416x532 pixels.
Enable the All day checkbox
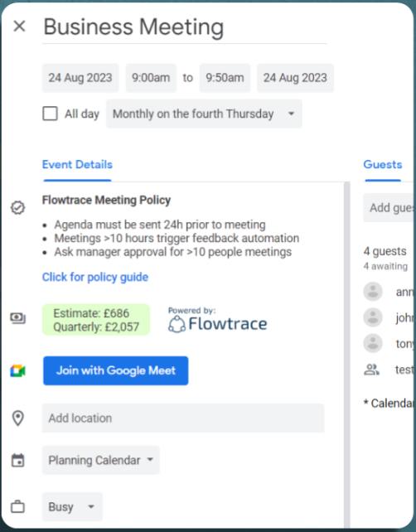coord(50,114)
